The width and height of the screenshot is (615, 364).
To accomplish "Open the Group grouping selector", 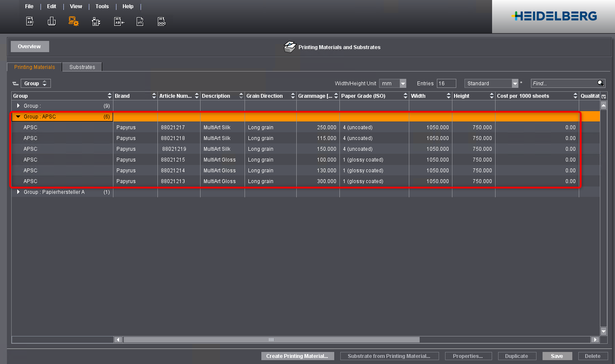I will (x=36, y=84).
